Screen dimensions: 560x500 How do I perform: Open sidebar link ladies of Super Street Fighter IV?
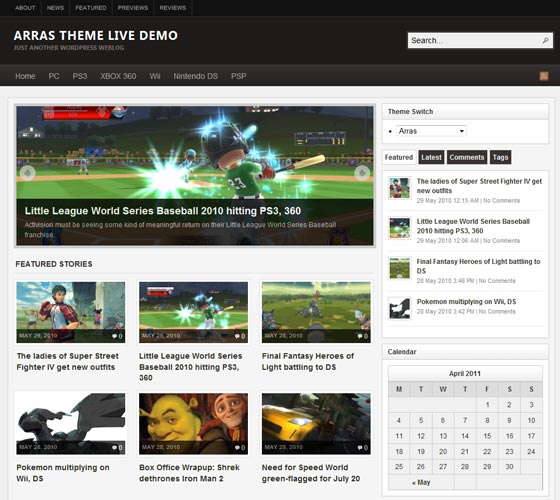(x=479, y=186)
